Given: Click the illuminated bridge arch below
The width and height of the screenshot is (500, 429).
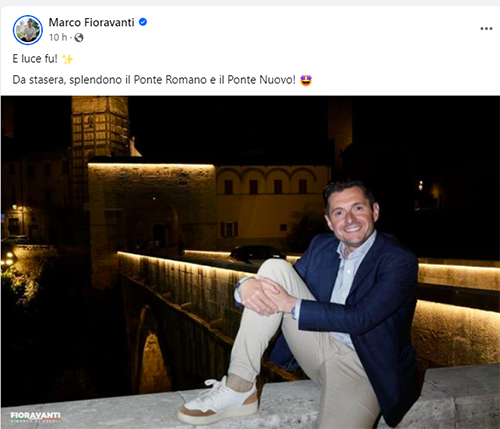Looking at the screenshot, I should coord(153,360).
